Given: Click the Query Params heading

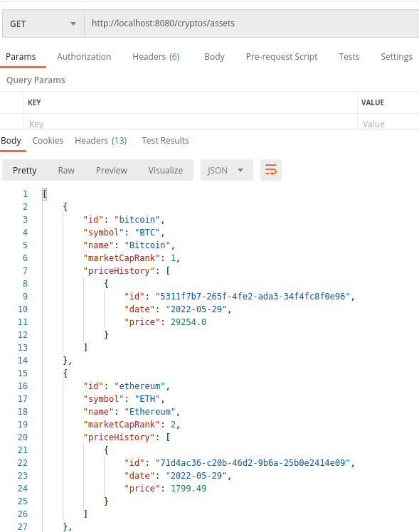Looking at the screenshot, I should [36, 80].
